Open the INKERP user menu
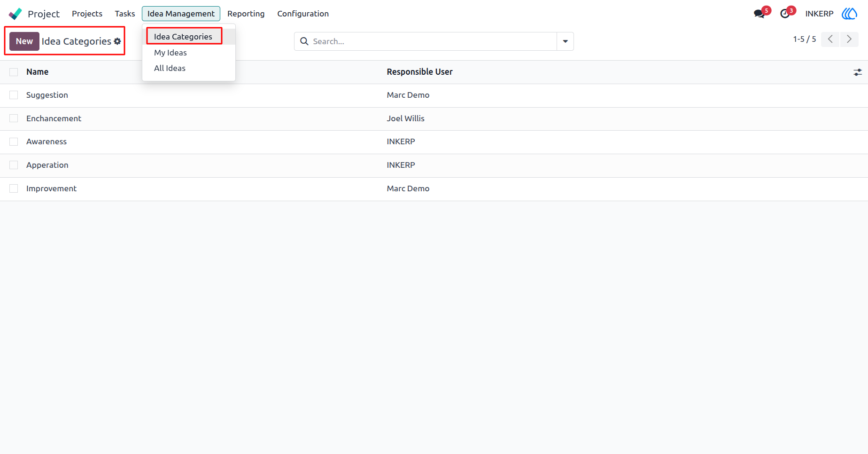Viewport: 868px width, 454px height. (819, 14)
